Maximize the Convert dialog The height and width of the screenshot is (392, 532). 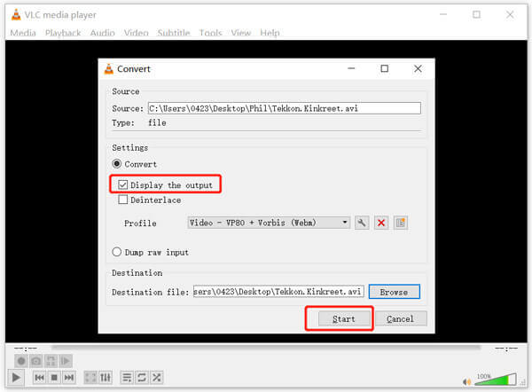coord(385,69)
